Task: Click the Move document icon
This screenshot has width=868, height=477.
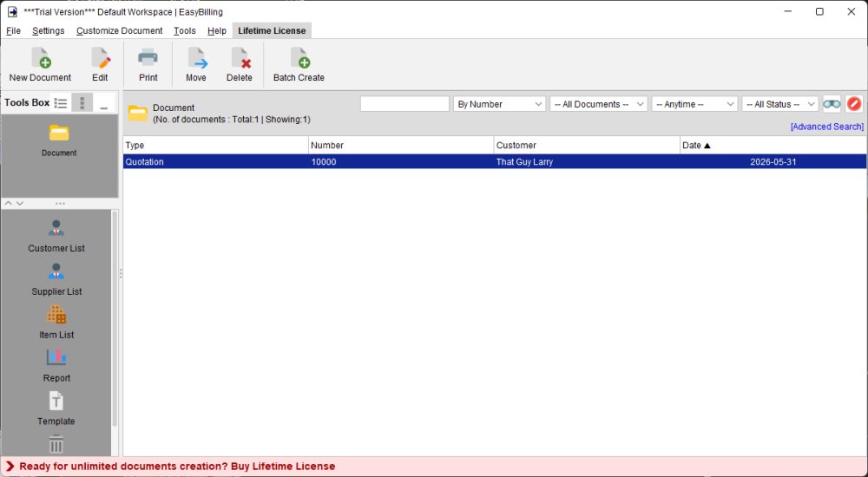Action: [196, 57]
